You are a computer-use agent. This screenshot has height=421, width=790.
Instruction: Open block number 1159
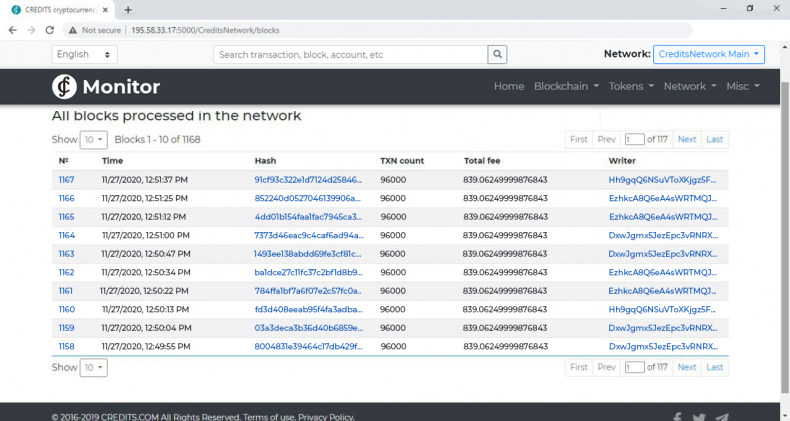[x=66, y=328]
